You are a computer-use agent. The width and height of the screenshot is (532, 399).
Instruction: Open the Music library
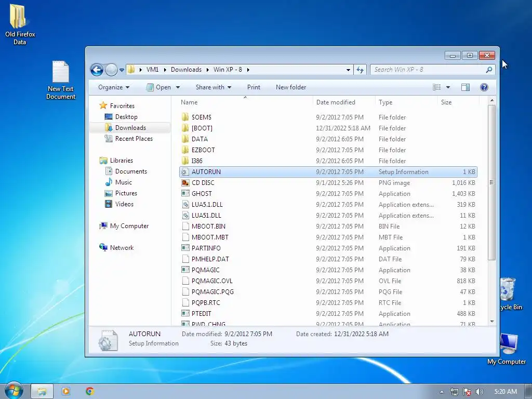click(x=123, y=182)
